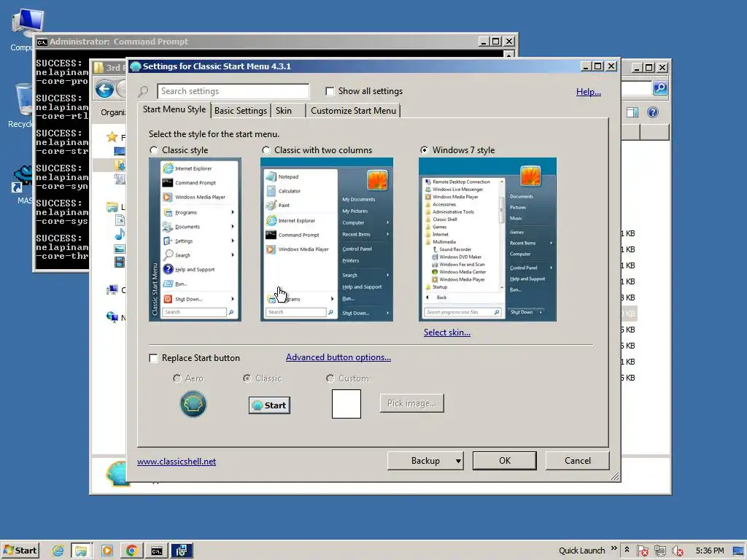Open Advanced button options link
This screenshot has height=560, width=747.
pos(338,357)
